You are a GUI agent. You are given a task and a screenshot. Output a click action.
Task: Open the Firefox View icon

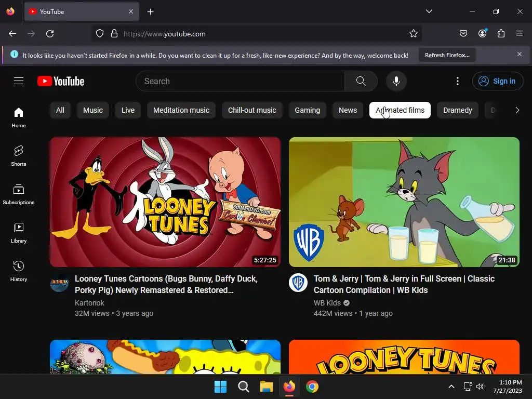click(x=10, y=11)
